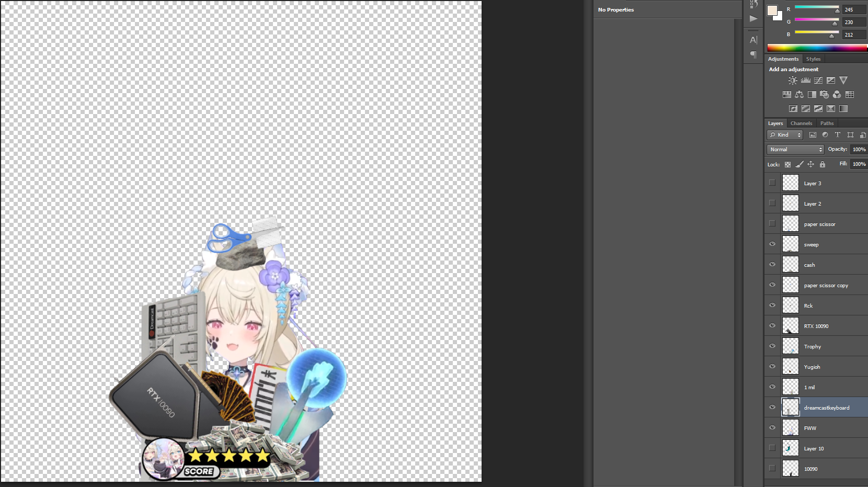868x487 pixels.
Task: Click the Fill percentage field
Action: click(859, 164)
